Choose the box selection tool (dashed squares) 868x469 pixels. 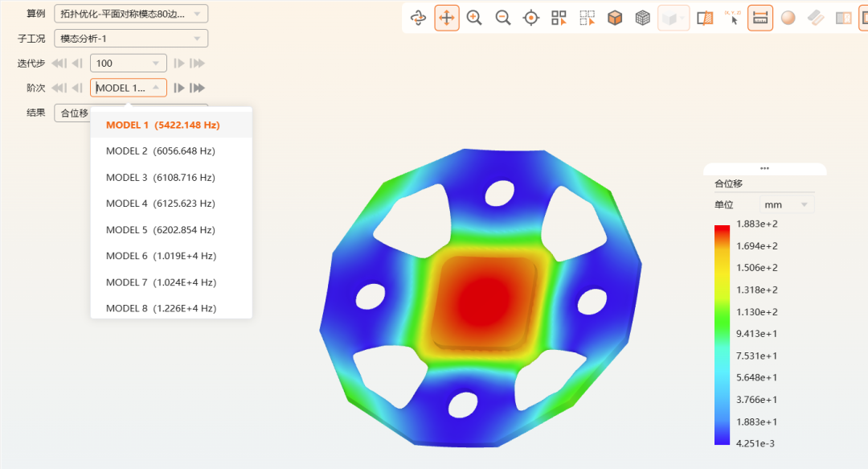(x=588, y=18)
